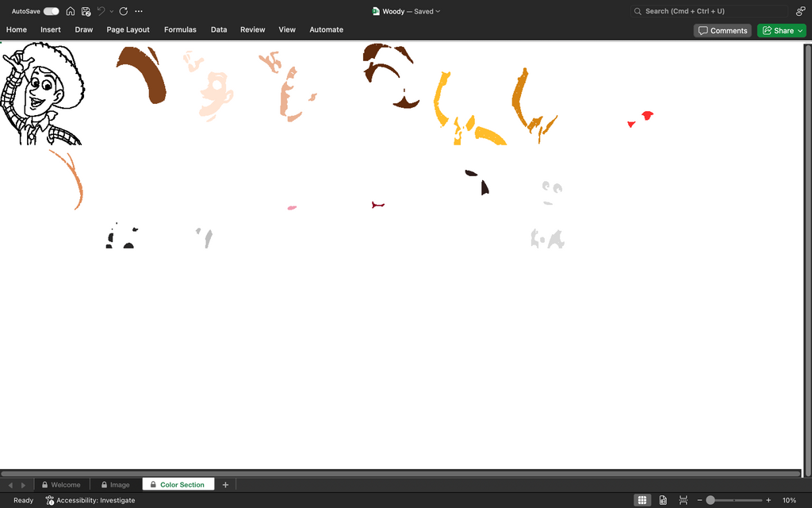Viewport: 812px width, 508px height.
Task: Open the Data ribbon tab
Action: point(219,29)
